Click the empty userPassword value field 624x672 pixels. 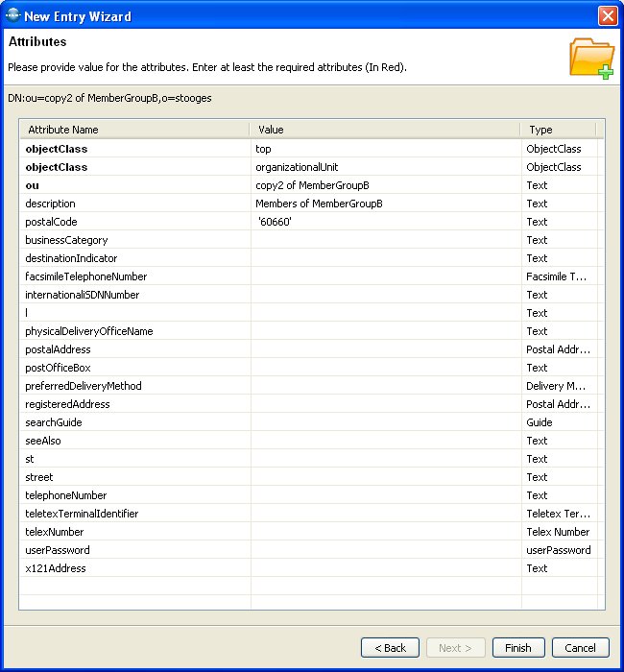[x=384, y=550]
